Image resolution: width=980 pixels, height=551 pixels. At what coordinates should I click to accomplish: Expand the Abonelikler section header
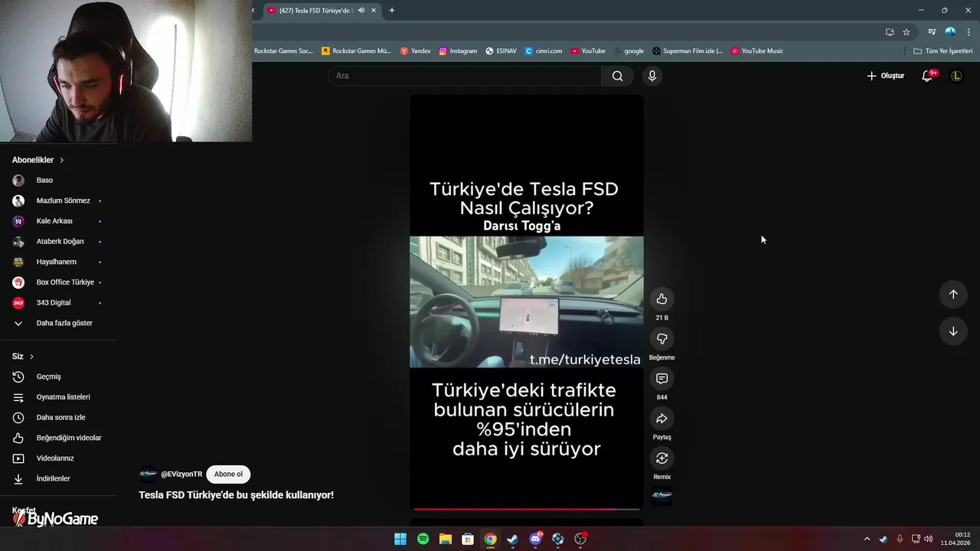click(38, 160)
